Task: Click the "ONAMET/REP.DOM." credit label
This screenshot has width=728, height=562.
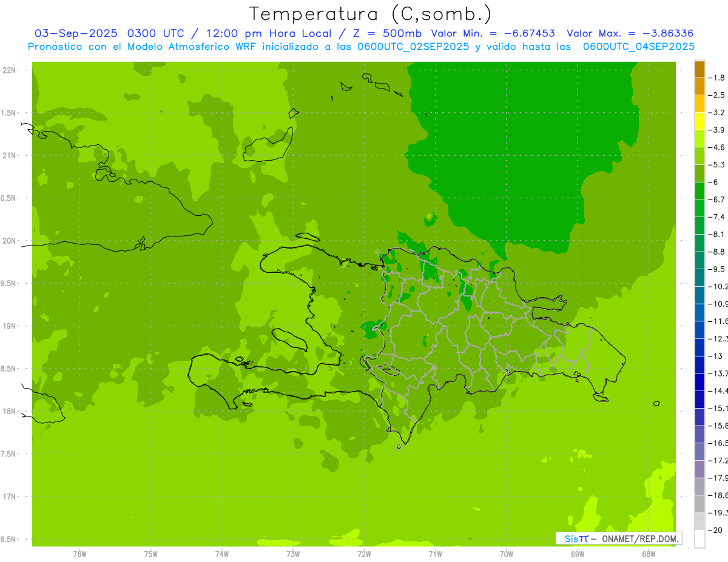Action: [x=640, y=538]
